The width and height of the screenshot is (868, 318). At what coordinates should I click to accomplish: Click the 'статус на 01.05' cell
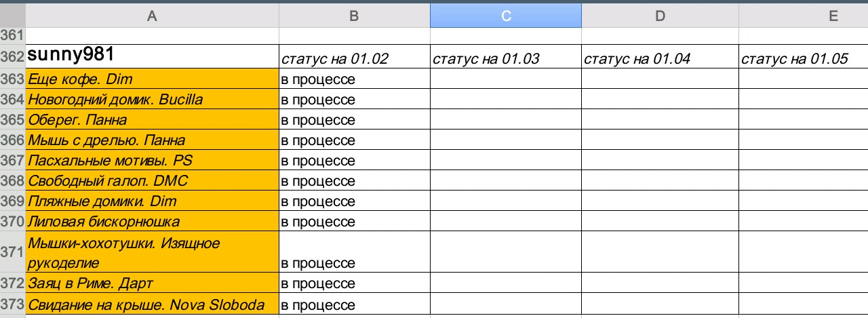click(x=803, y=58)
